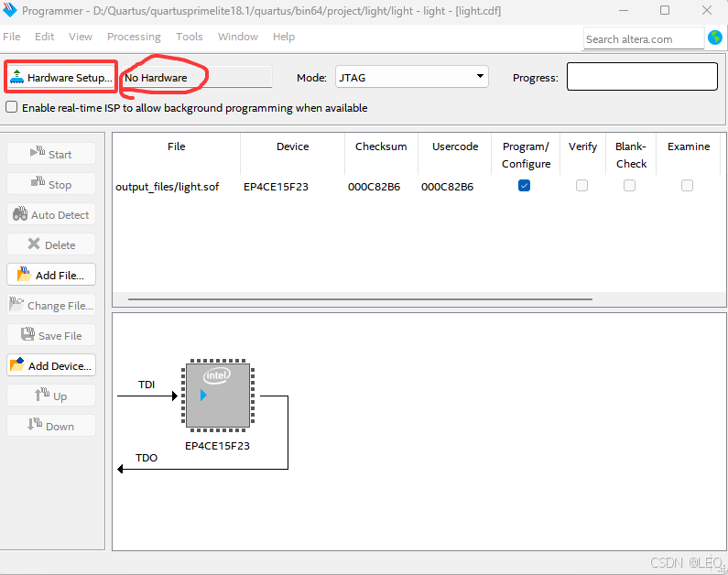Screen dimensions: 728x575
Task: Close the Programmer window
Action: click(x=707, y=10)
